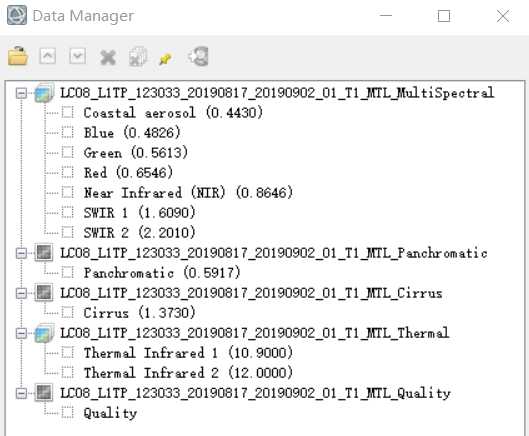This screenshot has height=436, width=529.
Task: Click the rightmost toolbar icon
Action: click(198, 56)
